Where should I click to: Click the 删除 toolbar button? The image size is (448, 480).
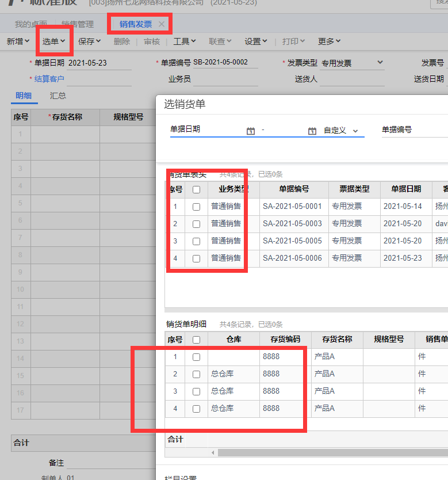[x=122, y=41]
